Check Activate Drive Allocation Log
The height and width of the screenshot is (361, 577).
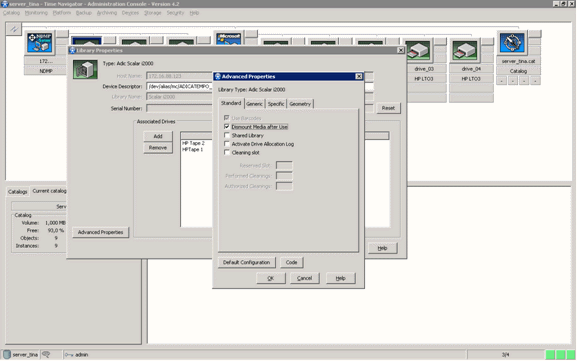[x=227, y=144]
